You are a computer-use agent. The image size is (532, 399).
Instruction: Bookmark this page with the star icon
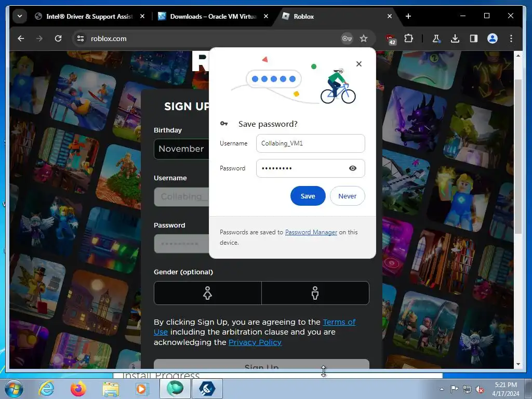[364, 38]
